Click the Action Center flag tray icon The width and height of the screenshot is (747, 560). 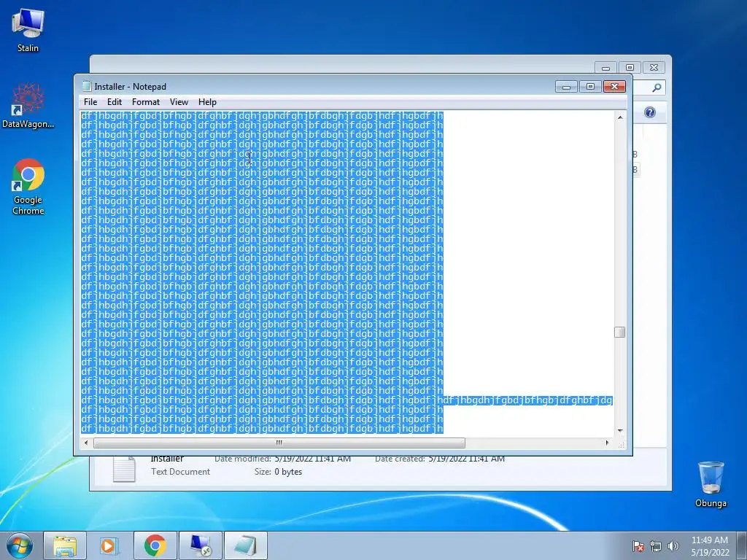click(x=638, y=546)
